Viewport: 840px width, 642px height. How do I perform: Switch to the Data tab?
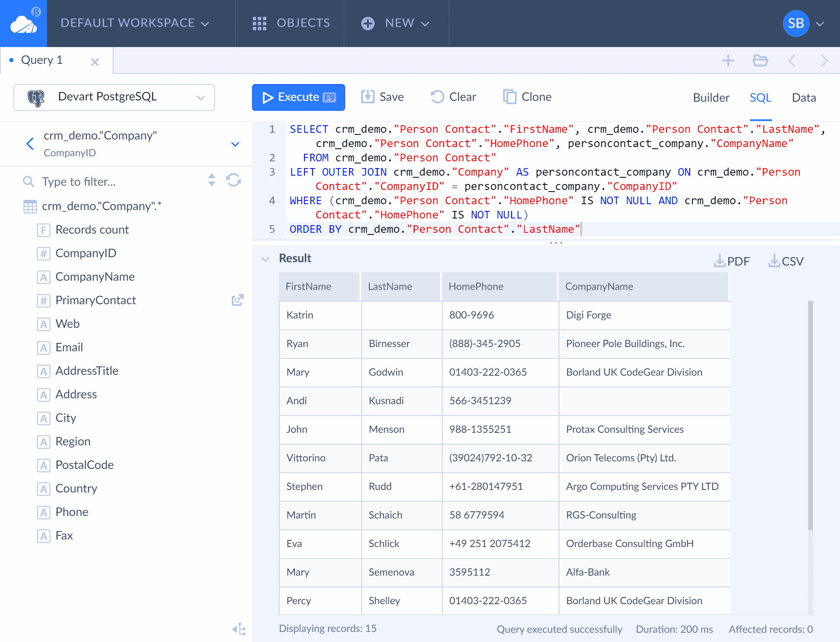(804, 97)
